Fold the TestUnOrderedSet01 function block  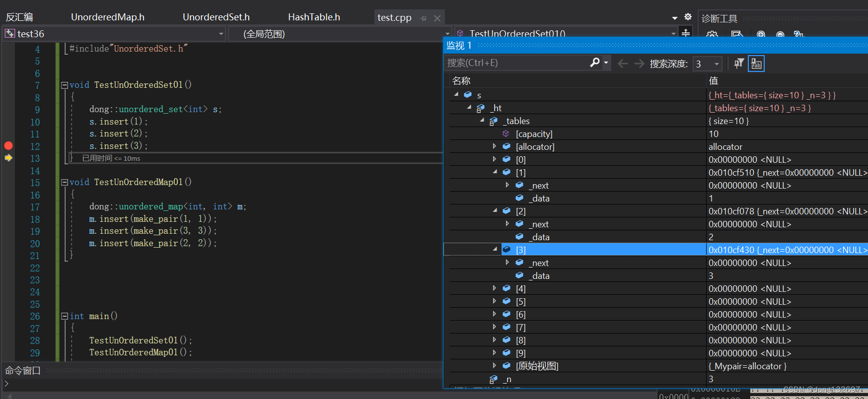point(64,85)
